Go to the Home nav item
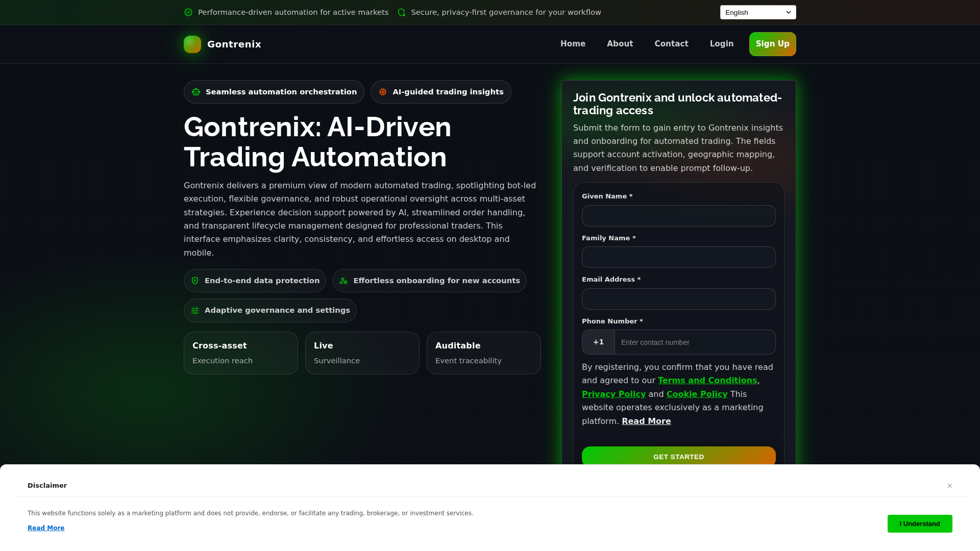The width and height of the screenshot is (980, 551). tap(573, 44)
